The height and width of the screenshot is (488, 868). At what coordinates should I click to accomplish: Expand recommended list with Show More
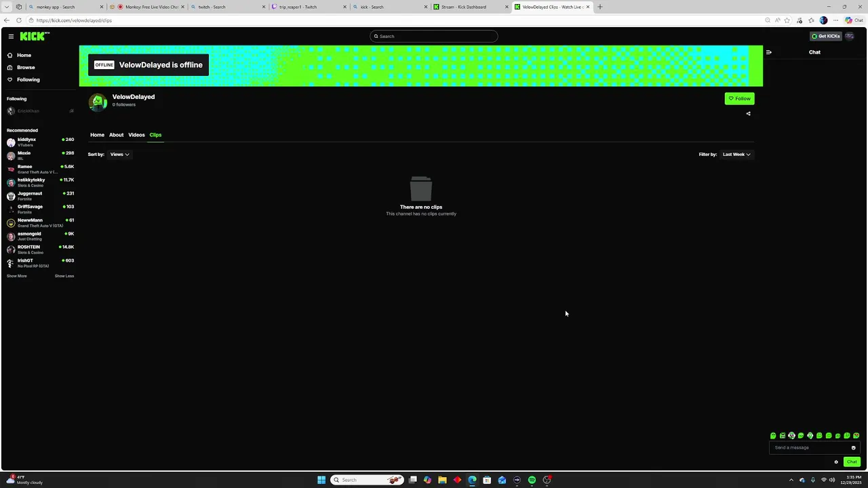[x=17, y=276]
